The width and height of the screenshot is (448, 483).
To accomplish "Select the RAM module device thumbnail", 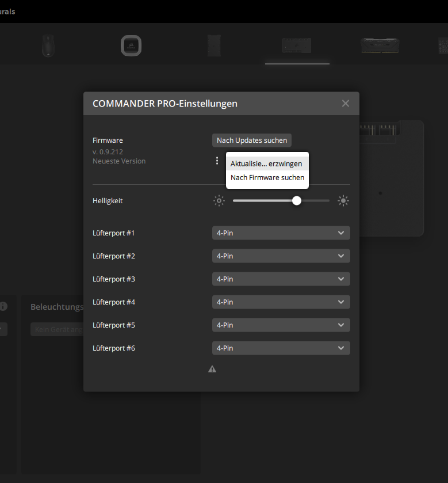I will point(380,45).
